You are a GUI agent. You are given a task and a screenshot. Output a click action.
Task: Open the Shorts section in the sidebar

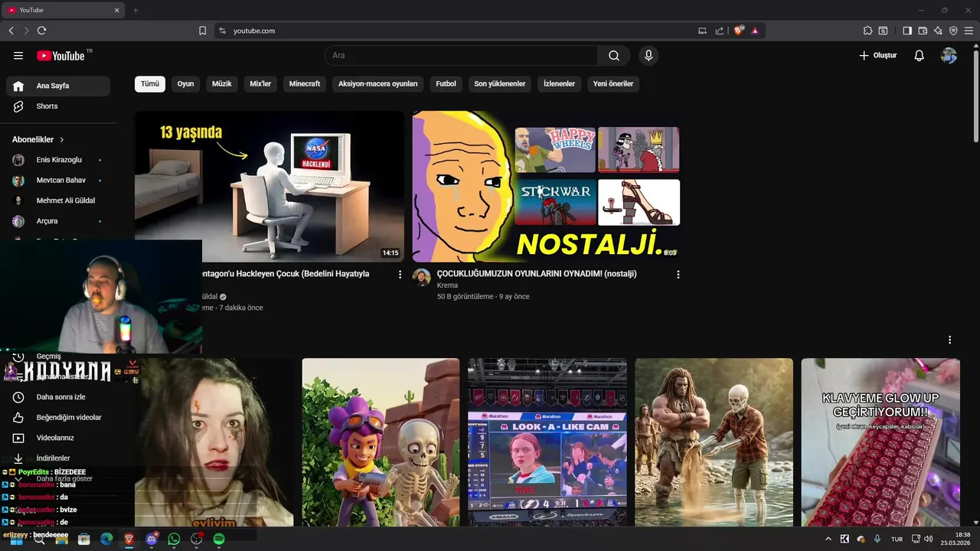(58, 106)
